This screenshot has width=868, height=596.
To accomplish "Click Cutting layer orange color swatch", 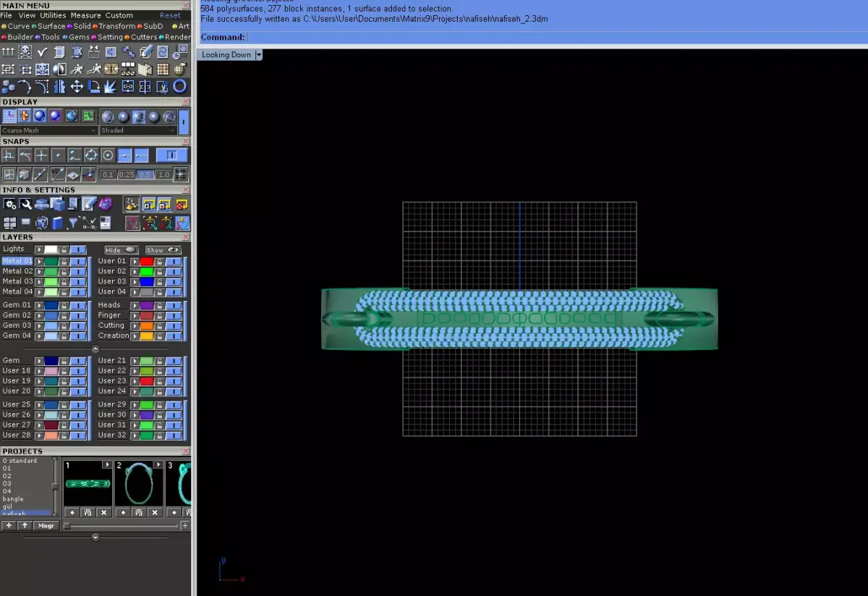I will (x=147, y=325).
